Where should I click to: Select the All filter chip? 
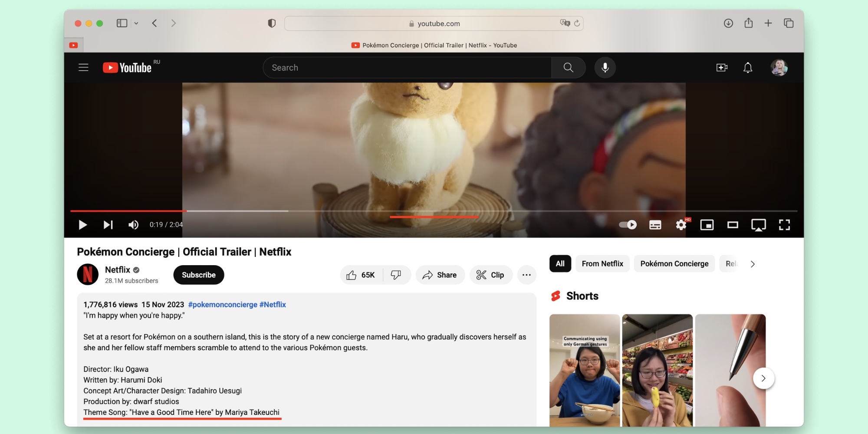[x=560, y=264]
